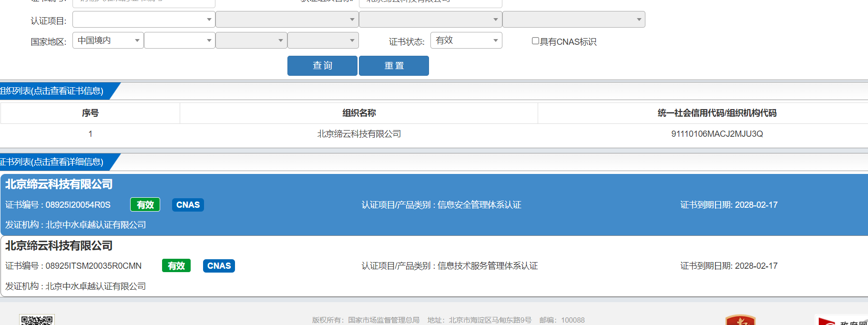This screenshot has width=868, height=325.
Task: Click the 有效 badge on certificate 08925I20054R0S
Action: click(145, 205)
